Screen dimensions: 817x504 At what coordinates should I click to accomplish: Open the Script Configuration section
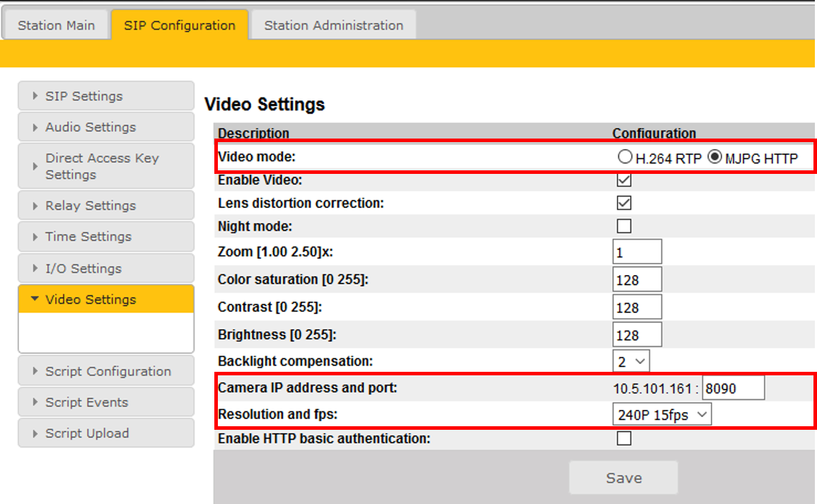(105, 371)
